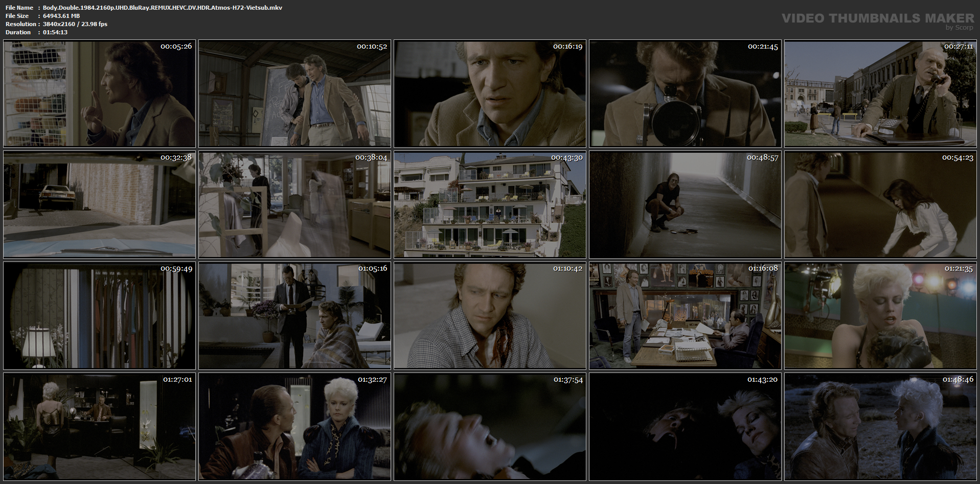Select the camera shot thumbnail 00:21:45
980x484 pixels.
point(685,94)
